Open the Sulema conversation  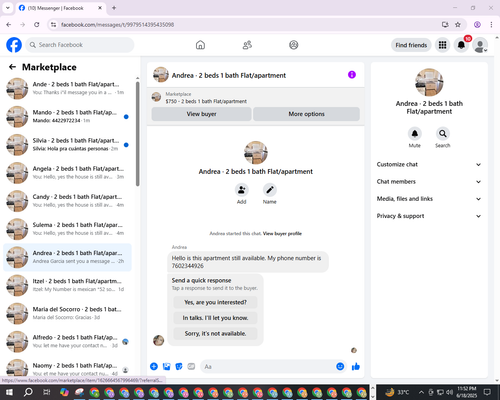[x=68, y=229]
